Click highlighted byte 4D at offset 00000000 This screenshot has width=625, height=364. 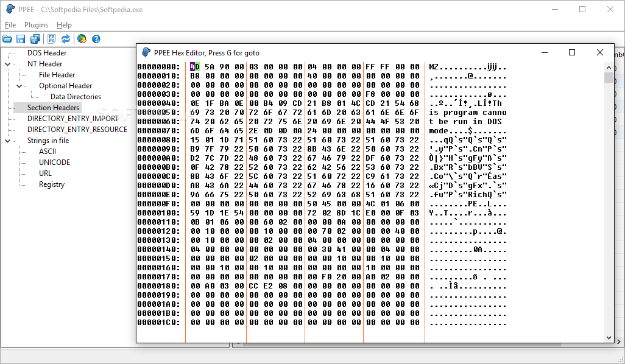195,67
